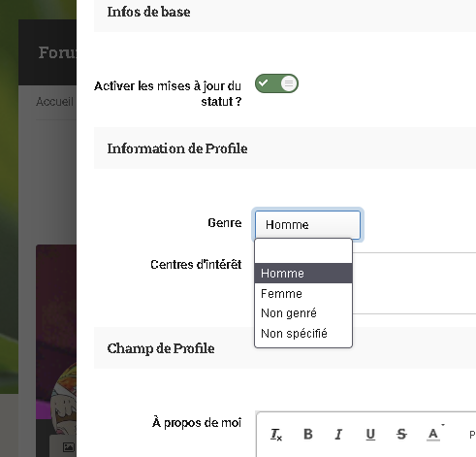Click the À propos de moi label
The height and width of the screenshot is (457, 476).
click(197, 422)
